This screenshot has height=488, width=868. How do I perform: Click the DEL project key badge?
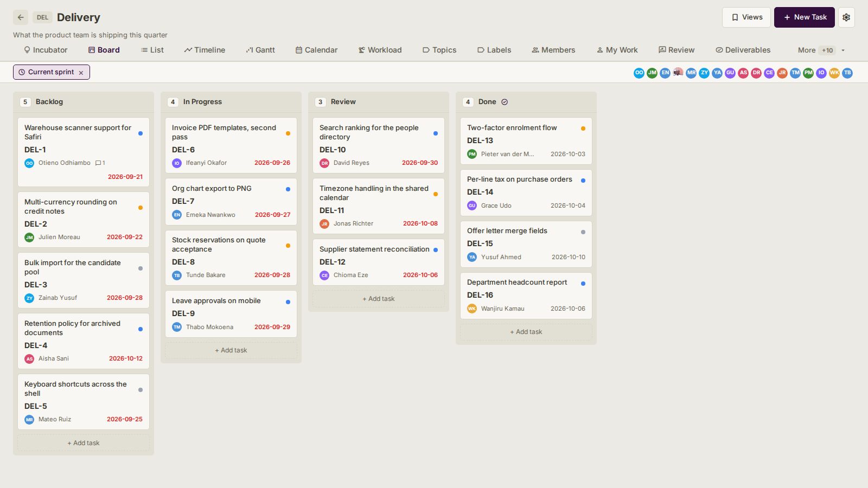tap(43, 17)
